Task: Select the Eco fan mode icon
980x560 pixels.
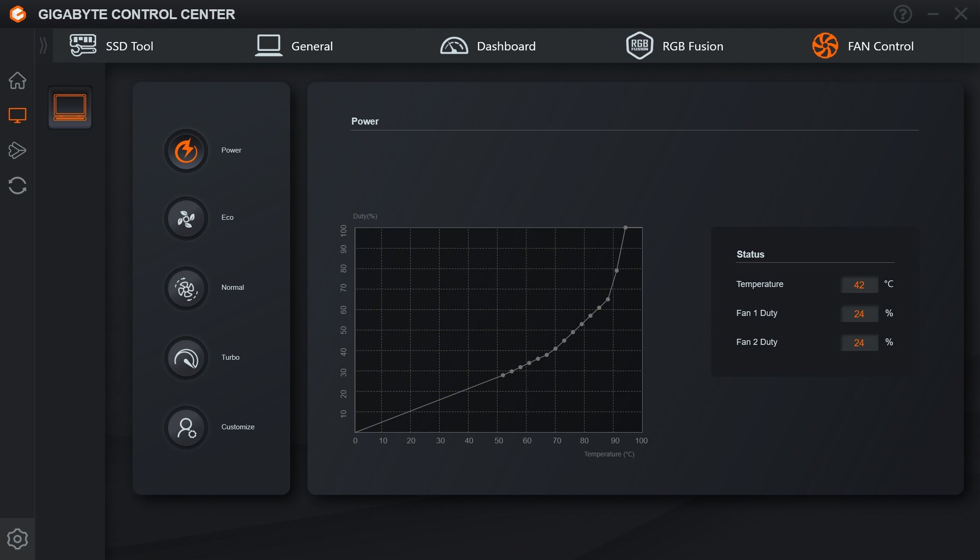Action: pyautogui.click(x=186, y=218)
